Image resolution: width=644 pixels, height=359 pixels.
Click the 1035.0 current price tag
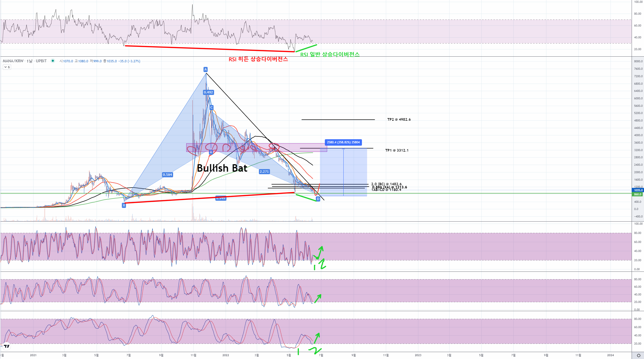[638, 190]
